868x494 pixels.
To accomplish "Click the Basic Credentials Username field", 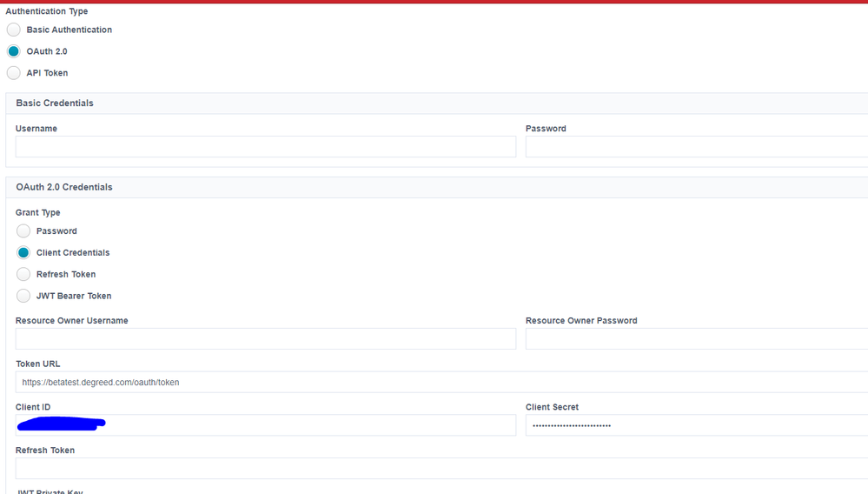I will click(x=265, y=147).
